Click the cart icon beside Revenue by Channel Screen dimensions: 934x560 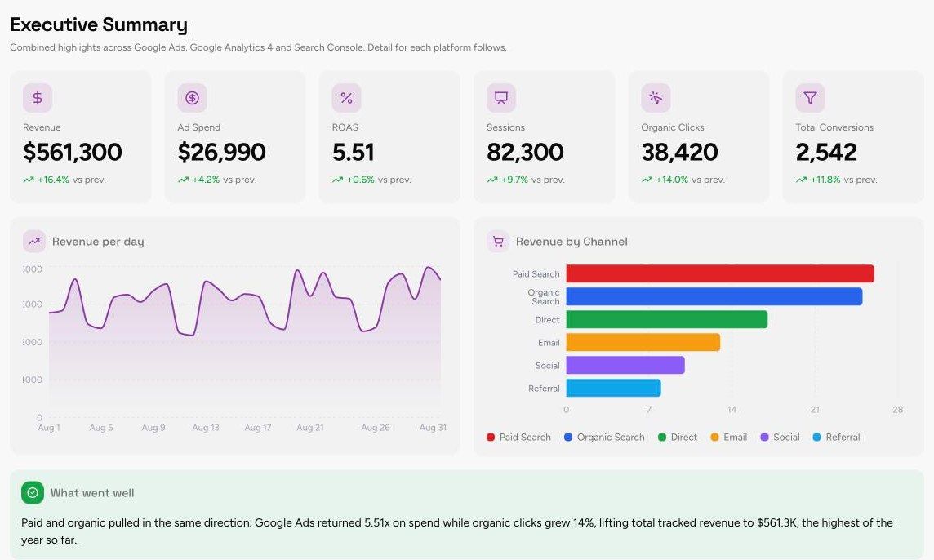point(498,242)
